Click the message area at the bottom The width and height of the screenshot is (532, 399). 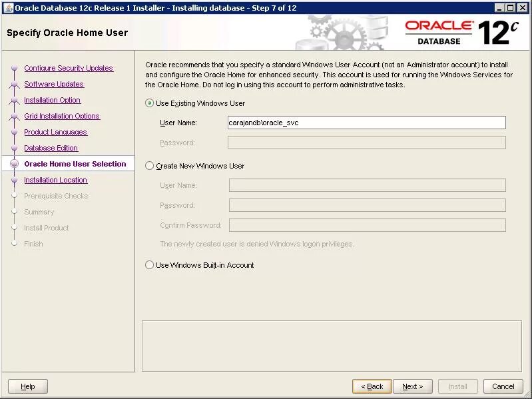[x=332, y=346]
